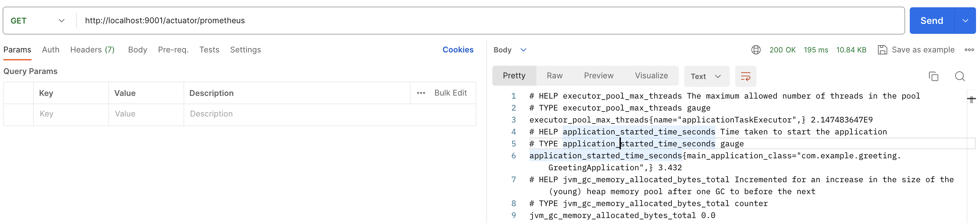Image resolution: width=980 pixels, height=223 pixels.
Task: Open the query params table ellipsis options
Action: coord(421,93)
